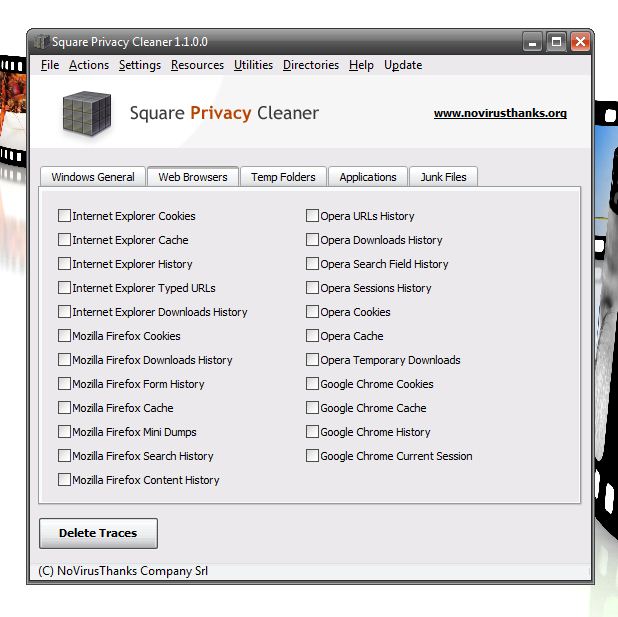
Task: Click the Delete Traces button
Action: pos(99,533)
